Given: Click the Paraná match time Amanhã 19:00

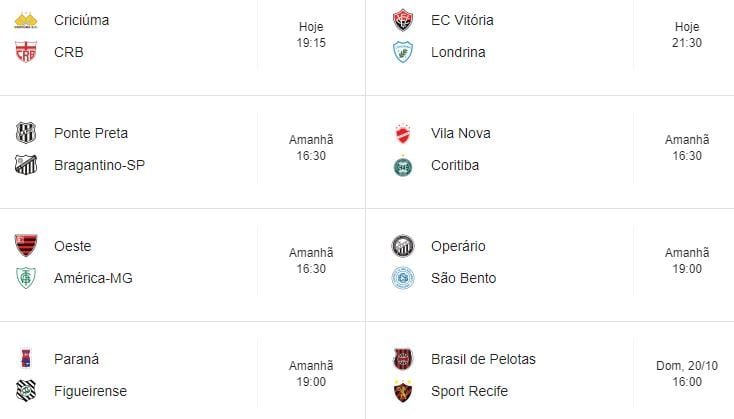Looking at the screenshot, I should pyautogui.click(x=311, y=374).
